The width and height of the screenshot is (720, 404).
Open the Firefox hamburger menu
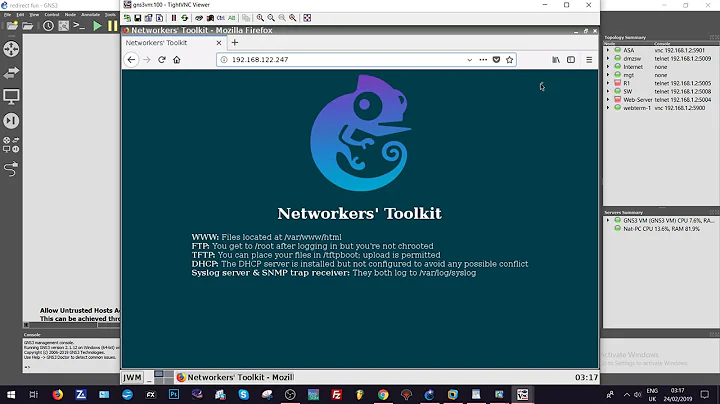pos(589,60)
